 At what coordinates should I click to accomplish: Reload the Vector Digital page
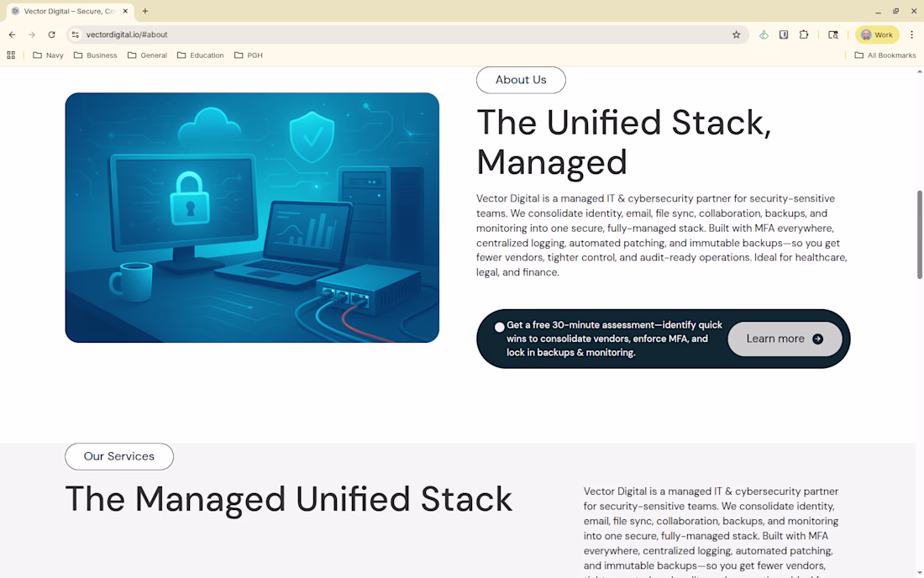(x=52, y=34)
